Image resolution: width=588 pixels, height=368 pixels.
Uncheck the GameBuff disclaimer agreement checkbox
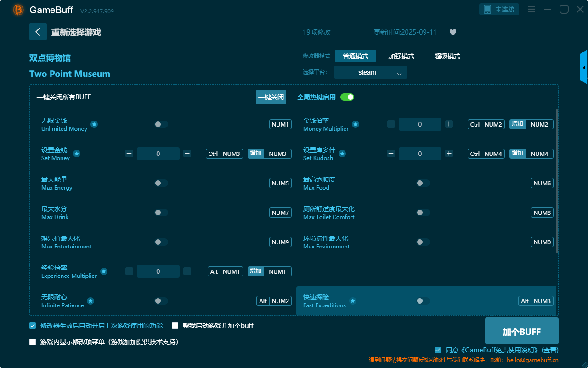pos(438,350)
